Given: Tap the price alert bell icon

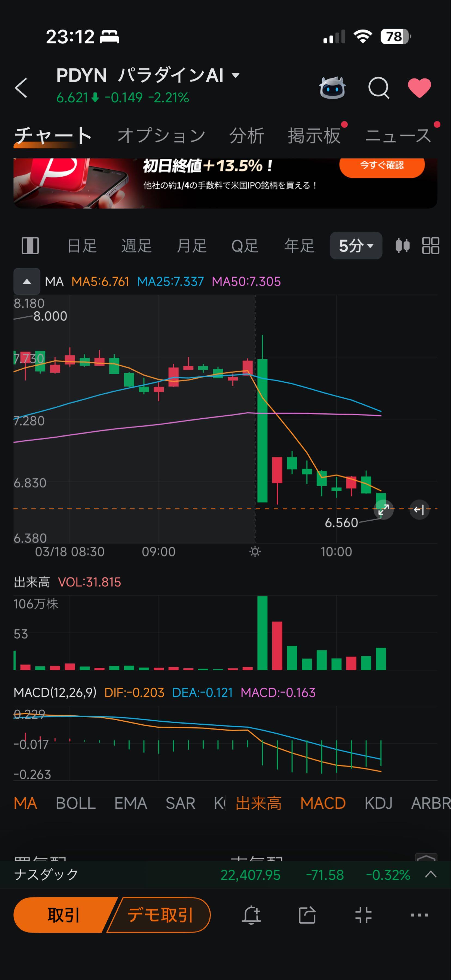Looking at the screenshot, I should [251, 915].
